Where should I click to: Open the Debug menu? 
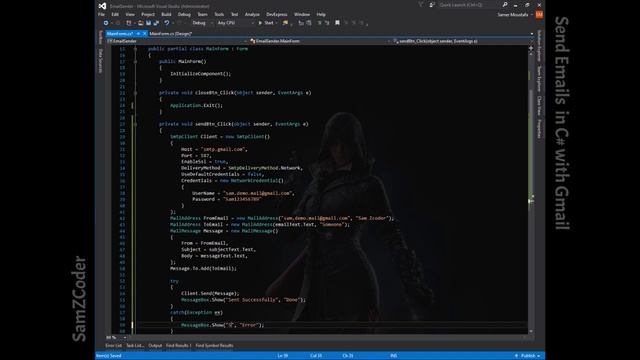(x=184, y=14)
